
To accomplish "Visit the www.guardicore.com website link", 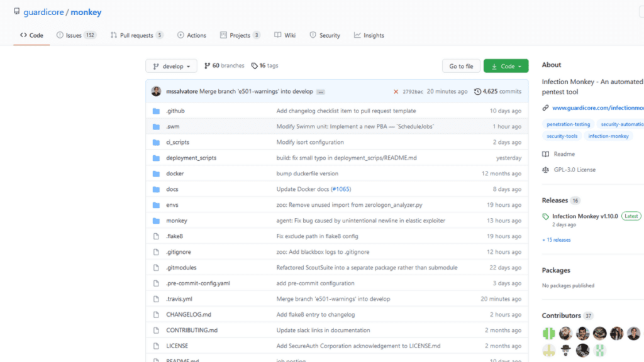I will coord(598,108).
